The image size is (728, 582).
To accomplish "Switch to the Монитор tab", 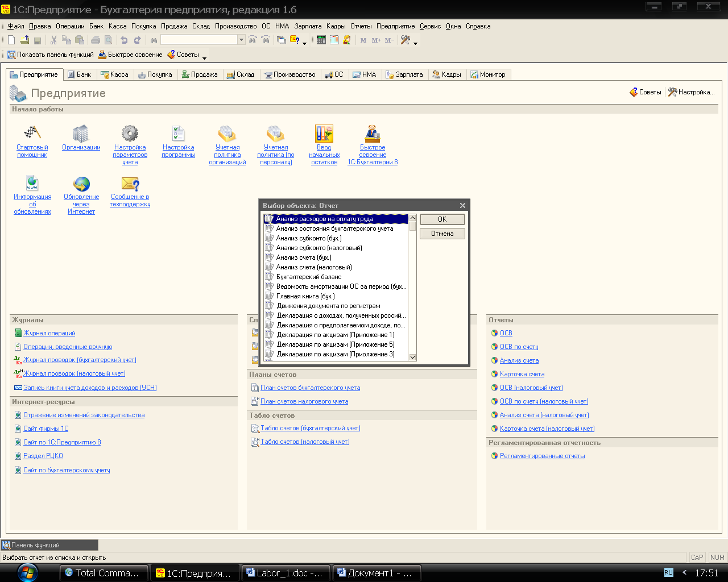I will 488,74.
